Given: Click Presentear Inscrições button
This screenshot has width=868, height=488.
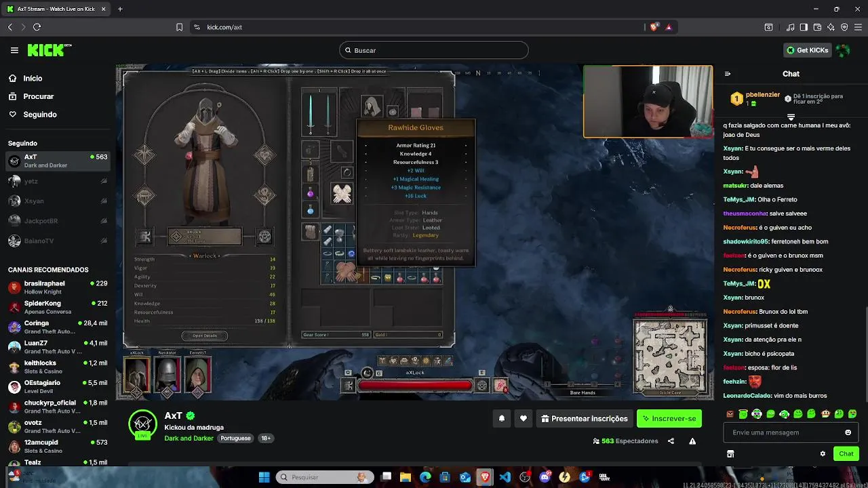Looking at the screenshot, I should pyautogui.click(x=584, y=419).
